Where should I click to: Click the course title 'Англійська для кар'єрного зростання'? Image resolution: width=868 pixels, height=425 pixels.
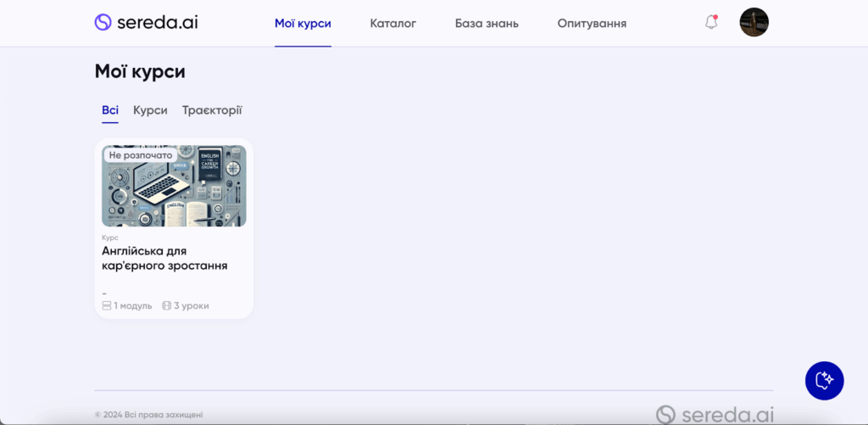[164, 258]
